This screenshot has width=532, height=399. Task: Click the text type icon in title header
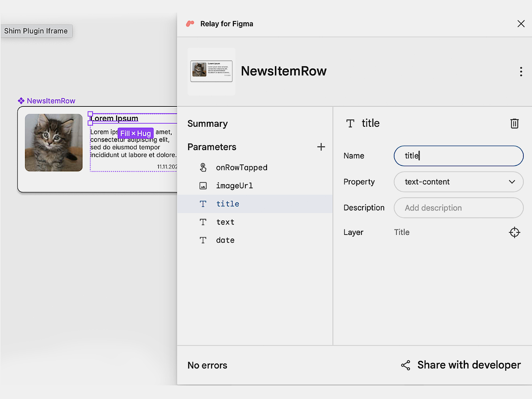pyautogui.click(x=350, y=123)
